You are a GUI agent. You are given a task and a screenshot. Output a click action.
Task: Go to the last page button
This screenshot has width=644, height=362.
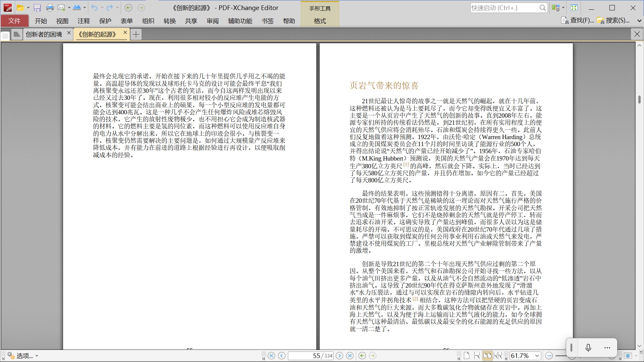[x=350, y=356]
